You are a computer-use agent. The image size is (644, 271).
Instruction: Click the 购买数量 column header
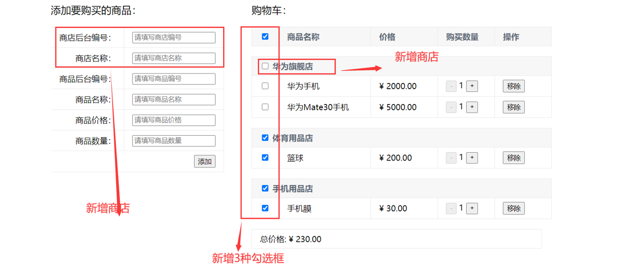(x=463, y=37)
